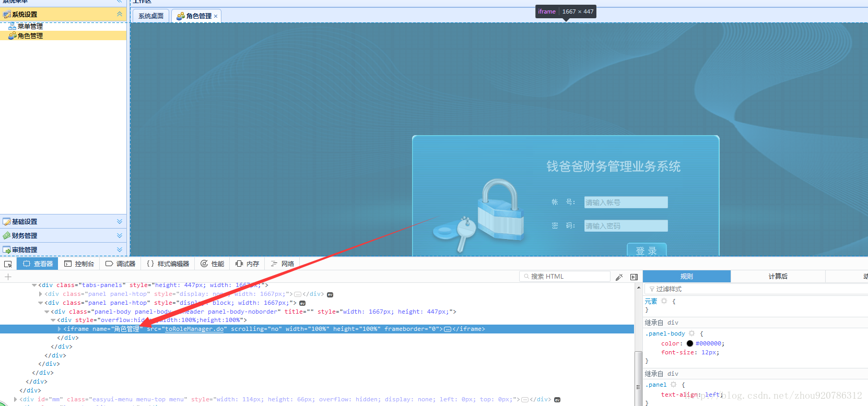Click the ellipsis badge inside the iframe row
The image size is (868, 406).
click(x=448, y=329)
